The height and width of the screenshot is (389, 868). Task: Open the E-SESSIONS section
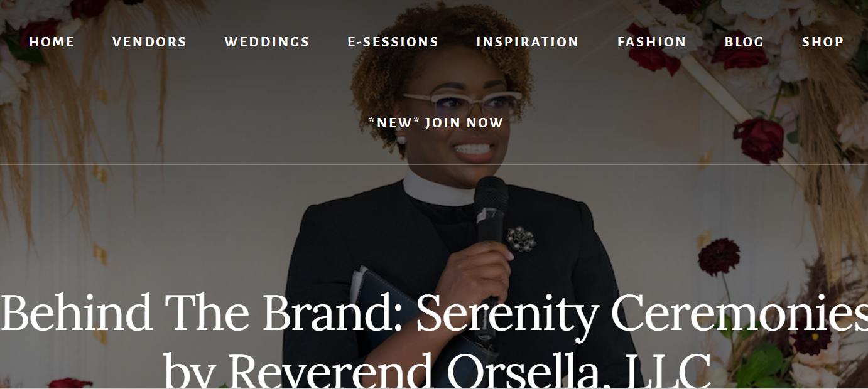[393, 42]
